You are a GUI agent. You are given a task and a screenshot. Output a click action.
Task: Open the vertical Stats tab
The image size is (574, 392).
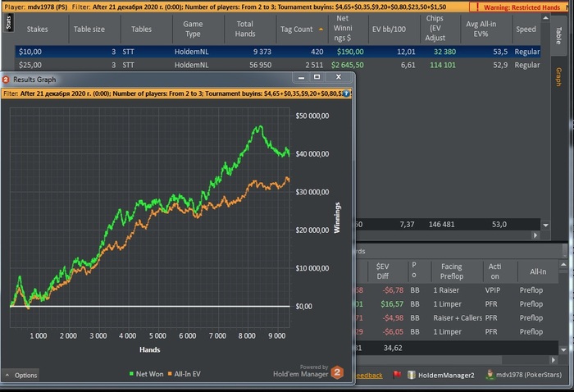9,23
